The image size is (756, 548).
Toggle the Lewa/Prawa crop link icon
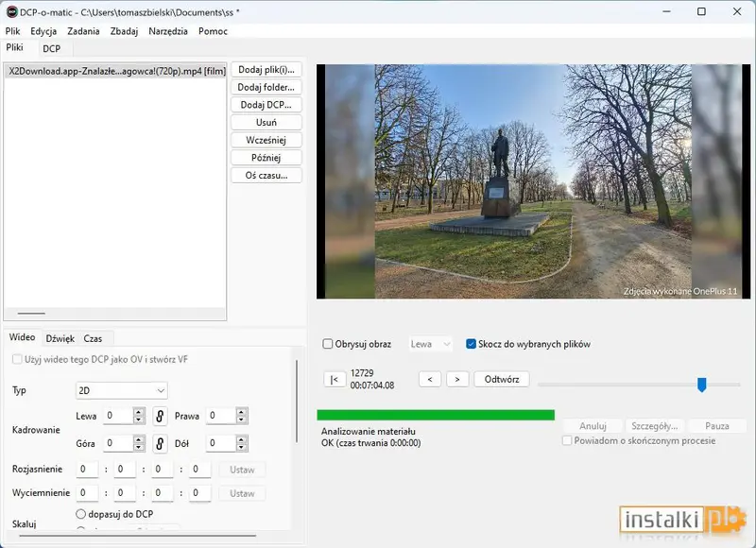tap(160, 416)
